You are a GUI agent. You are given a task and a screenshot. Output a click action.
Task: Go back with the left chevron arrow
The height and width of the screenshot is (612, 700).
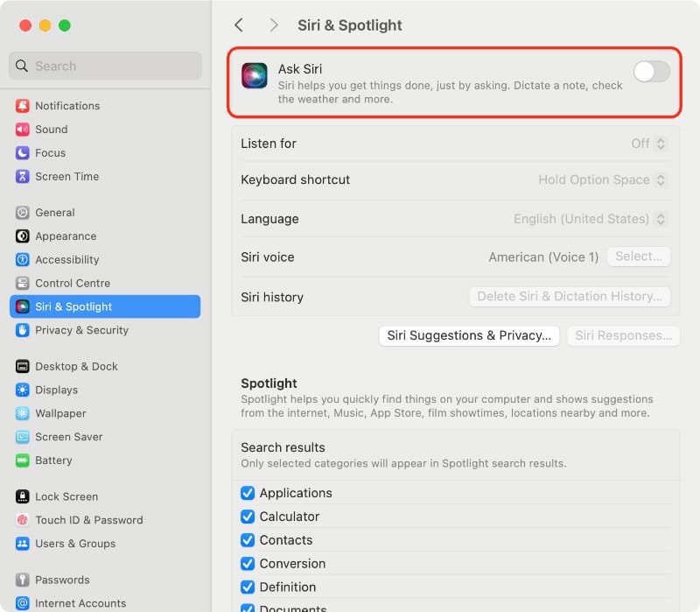click(239, 25)
